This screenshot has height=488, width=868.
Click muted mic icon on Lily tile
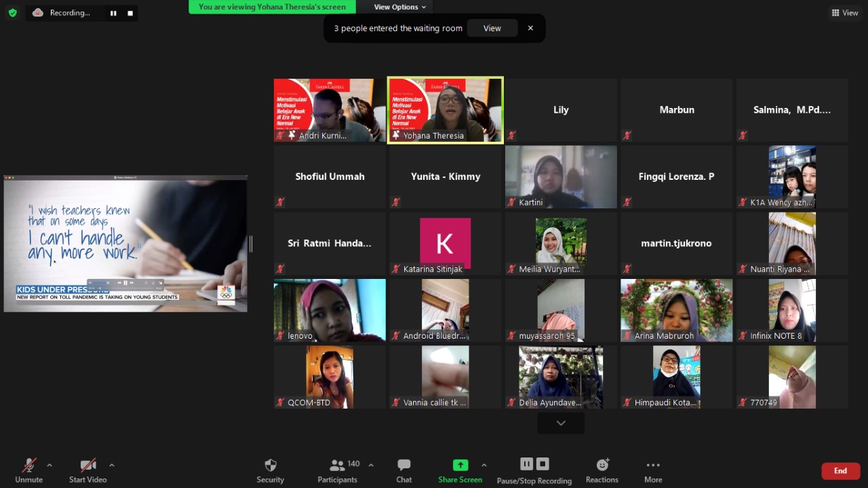[x=511, y=136]
